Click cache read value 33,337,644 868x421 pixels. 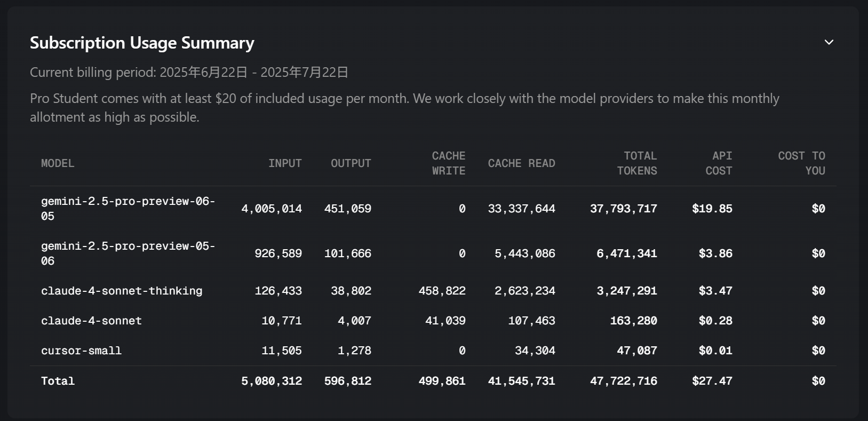pyautogui.click(x=521, y=209)
